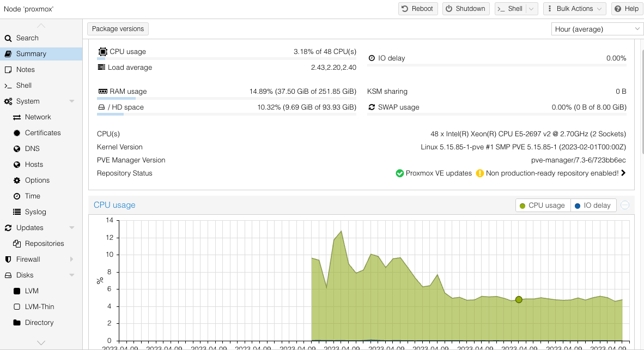Click the Firewall shield icon
Screen dimensions: 644x350
click(8, 260)
